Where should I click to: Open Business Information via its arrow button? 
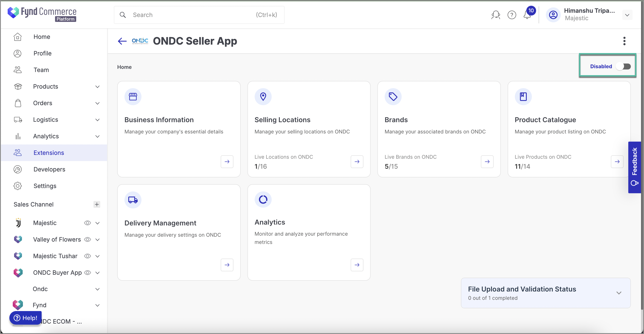coord(227,161)
